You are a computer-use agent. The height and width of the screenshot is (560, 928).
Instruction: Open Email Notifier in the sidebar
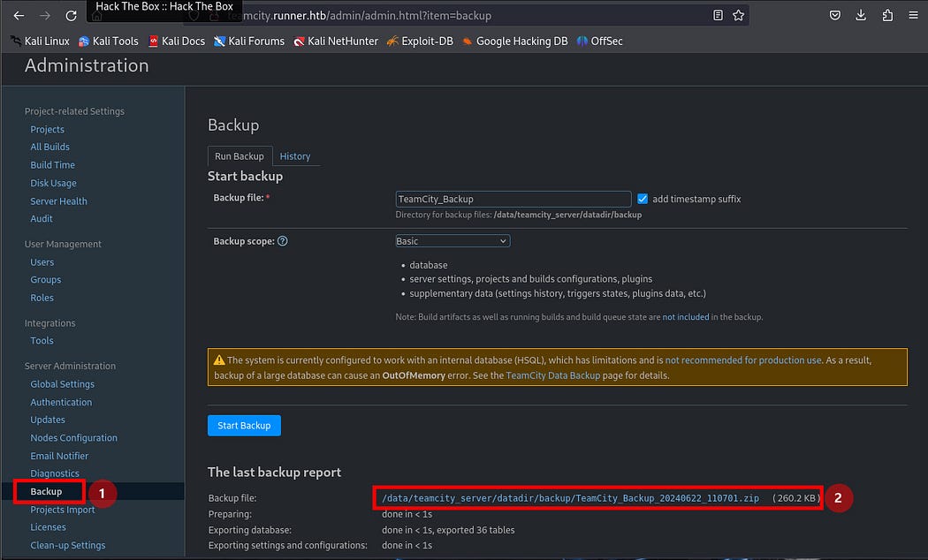(59, 456)
